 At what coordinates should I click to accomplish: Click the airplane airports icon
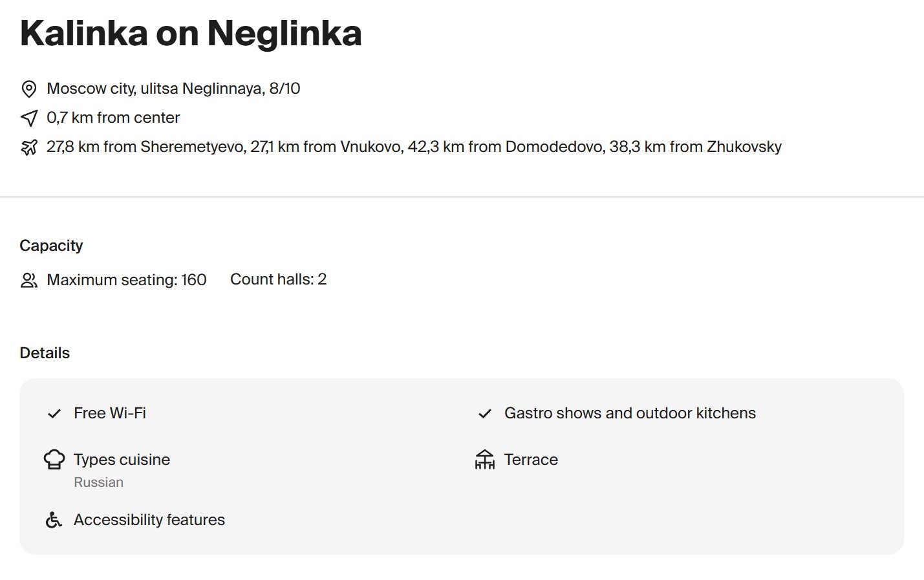pos(29,147)
